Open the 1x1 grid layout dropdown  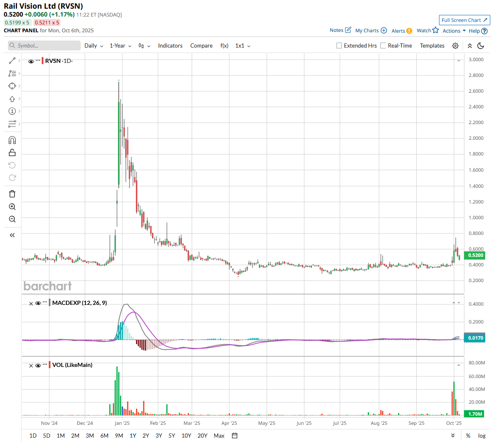(x=243, y=46)
